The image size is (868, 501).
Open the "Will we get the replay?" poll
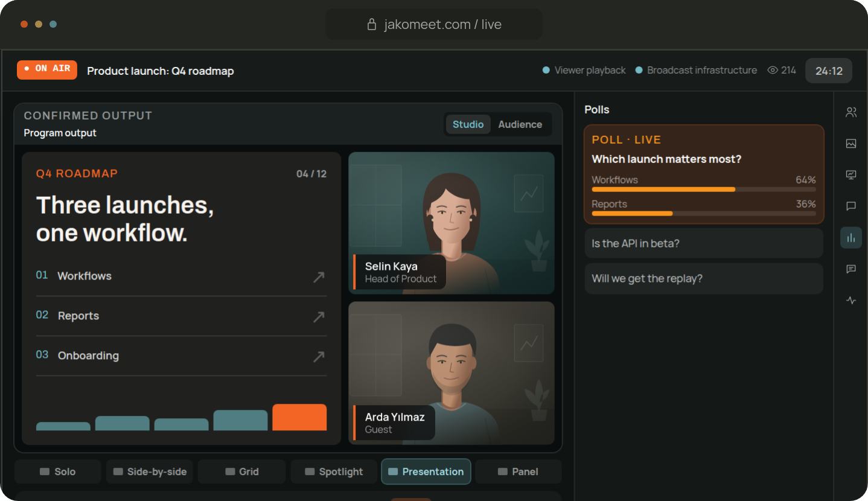pyautogui.click(x=704, y=278)
